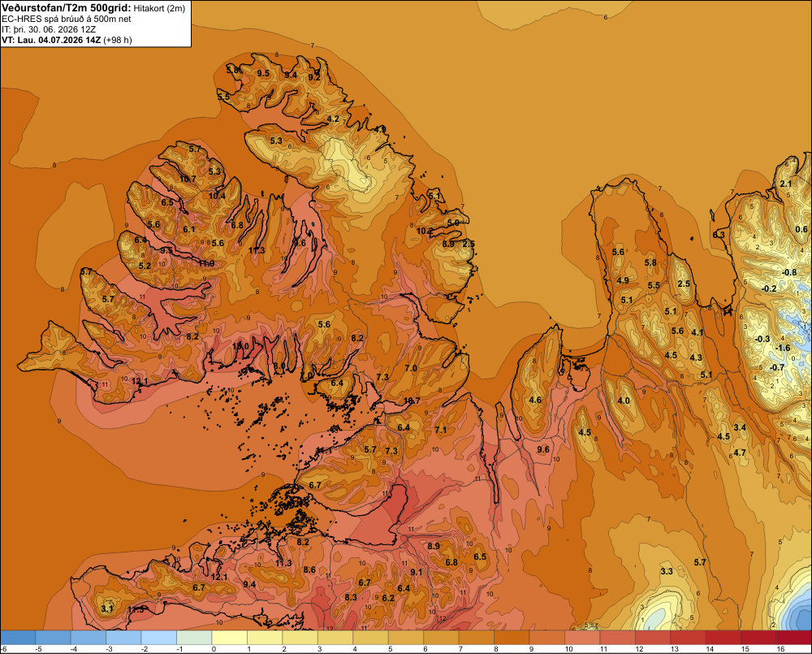
Task: Select the 3.3 temperature label
Action: 667,571
